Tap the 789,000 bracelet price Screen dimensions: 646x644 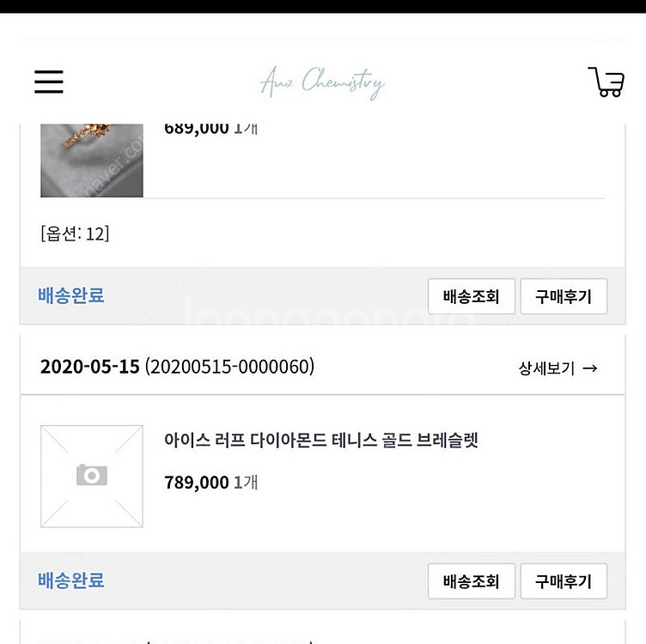[196, 483]
